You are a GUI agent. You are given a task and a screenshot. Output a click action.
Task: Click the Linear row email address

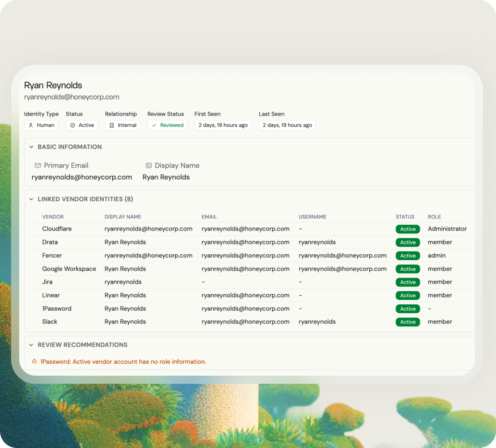click(245, 295)
